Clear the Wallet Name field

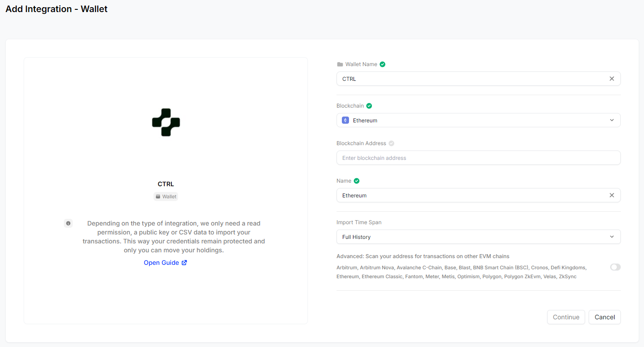pyautogui.click(x=612, y=79)
